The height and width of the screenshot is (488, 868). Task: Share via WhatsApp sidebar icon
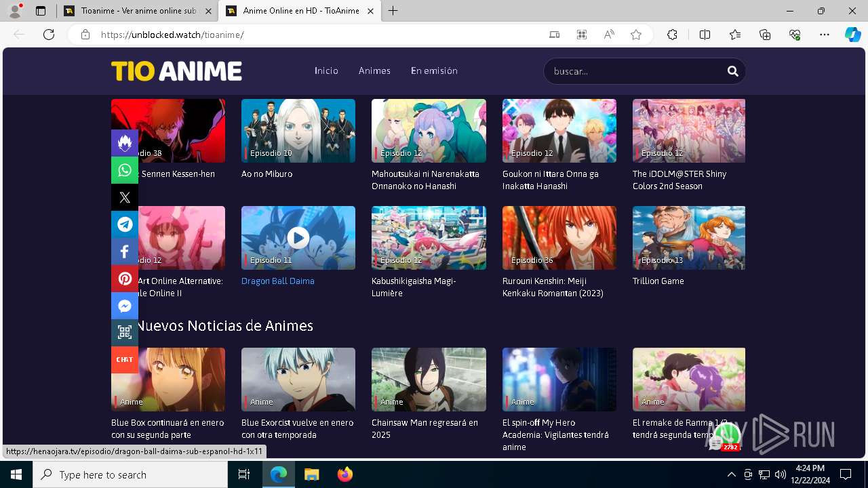(x=125, y=170)
